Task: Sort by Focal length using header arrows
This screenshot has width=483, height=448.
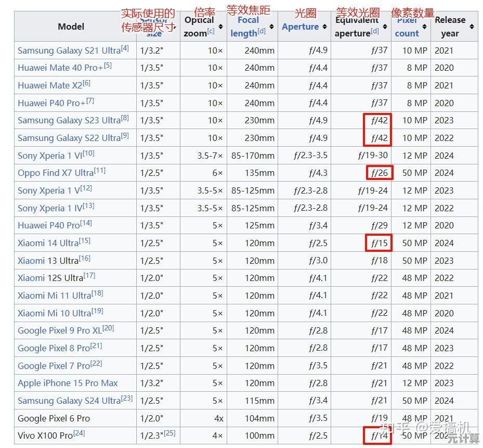Action: (272, 27)
